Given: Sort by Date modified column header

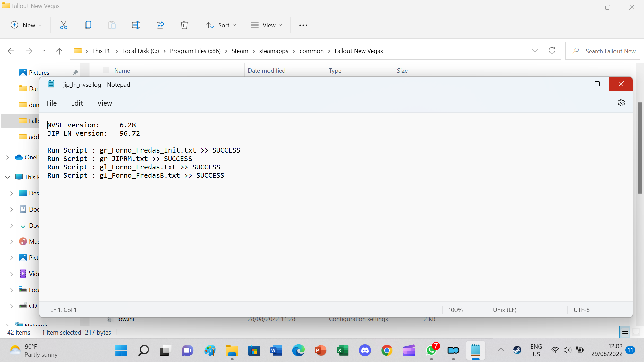Looking at the screenshot, I should pyautogui.click(x=285, y=70).
